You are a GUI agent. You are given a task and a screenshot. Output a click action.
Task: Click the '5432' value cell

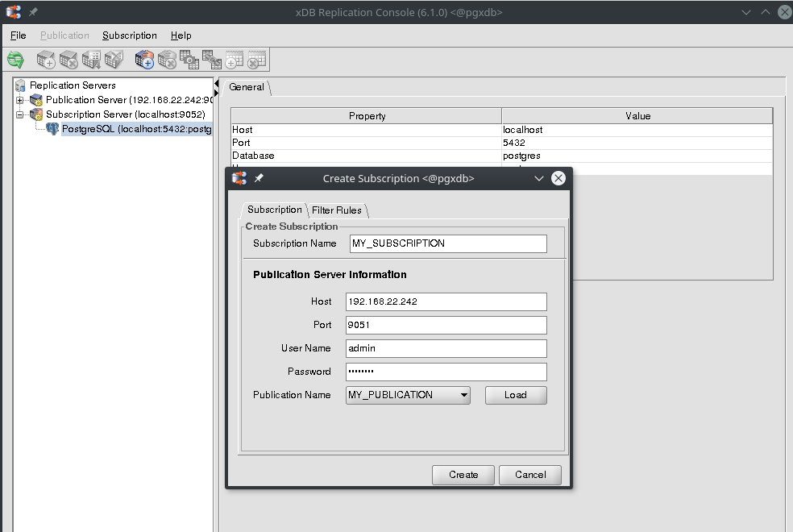tap(637, 143)
